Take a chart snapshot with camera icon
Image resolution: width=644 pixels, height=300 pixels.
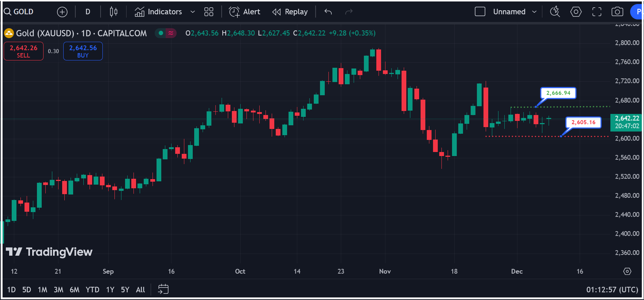[617, 12]
